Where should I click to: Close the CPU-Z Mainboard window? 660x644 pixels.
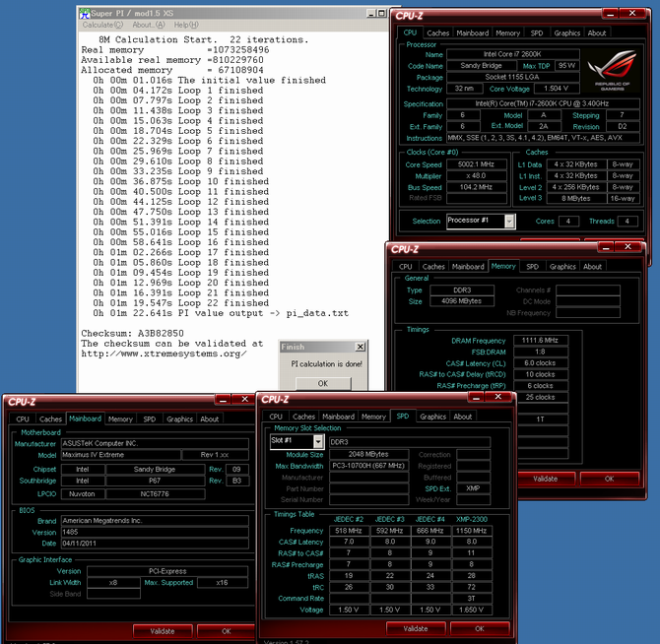pyautogui.click(x=244, y=399)
